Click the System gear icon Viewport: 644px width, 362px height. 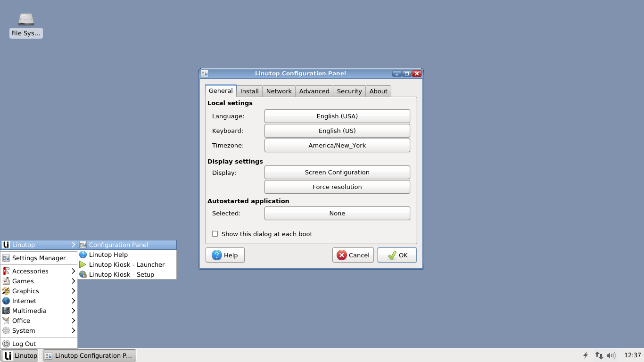click(6, 330)
